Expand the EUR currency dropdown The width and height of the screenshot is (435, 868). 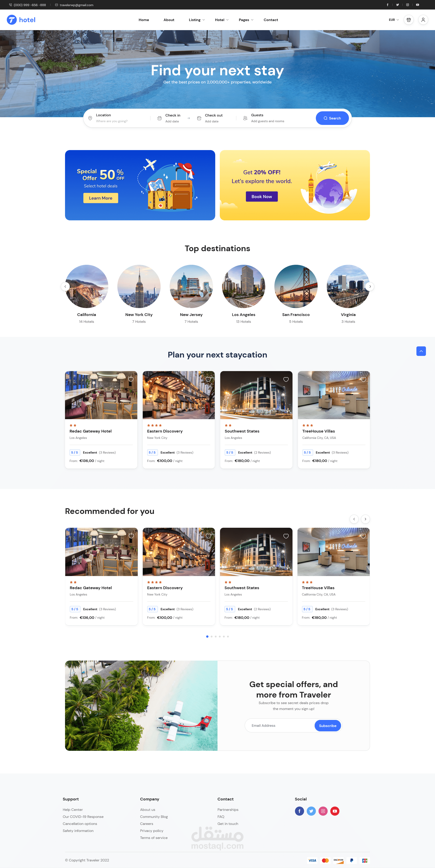coord(394,20)
